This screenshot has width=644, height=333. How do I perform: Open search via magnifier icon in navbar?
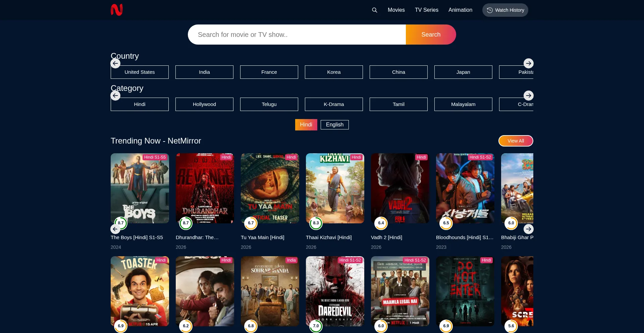[375, 10]
